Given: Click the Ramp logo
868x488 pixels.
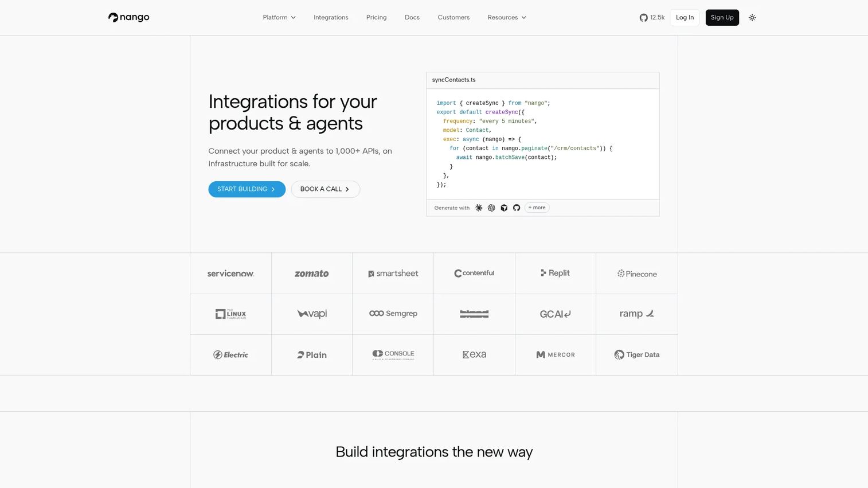Looking at the screenshot, I should pos(636,313).
